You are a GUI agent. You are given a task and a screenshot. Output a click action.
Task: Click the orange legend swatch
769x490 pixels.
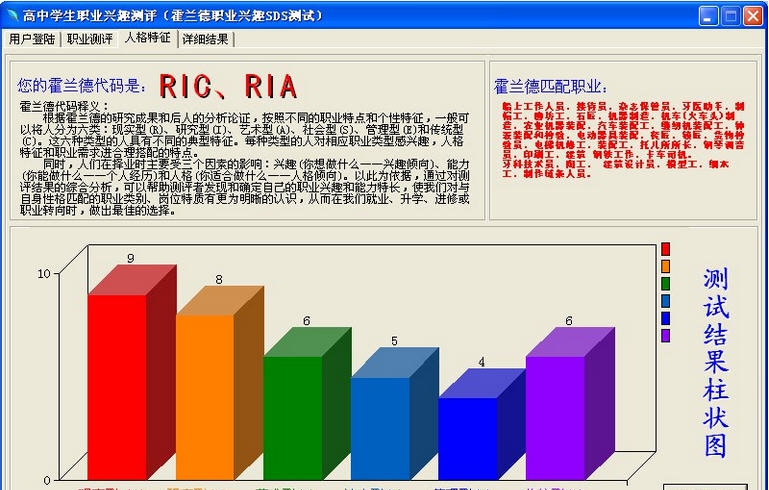(x=666, y=266)
